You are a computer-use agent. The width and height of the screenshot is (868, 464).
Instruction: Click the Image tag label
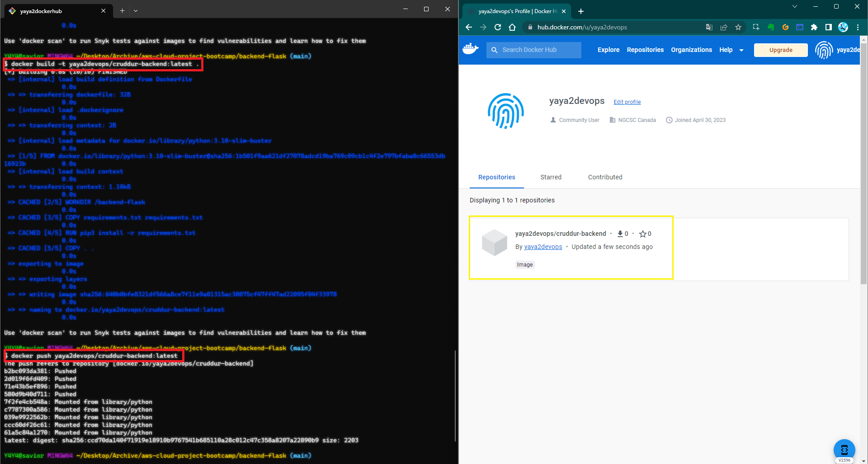click(525, 265)
